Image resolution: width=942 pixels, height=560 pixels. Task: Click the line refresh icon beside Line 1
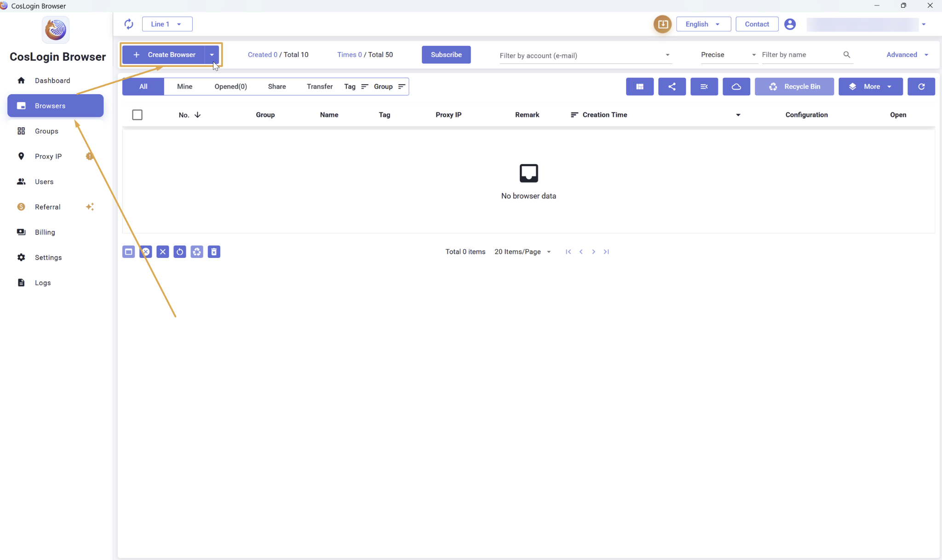coord(129,24)
